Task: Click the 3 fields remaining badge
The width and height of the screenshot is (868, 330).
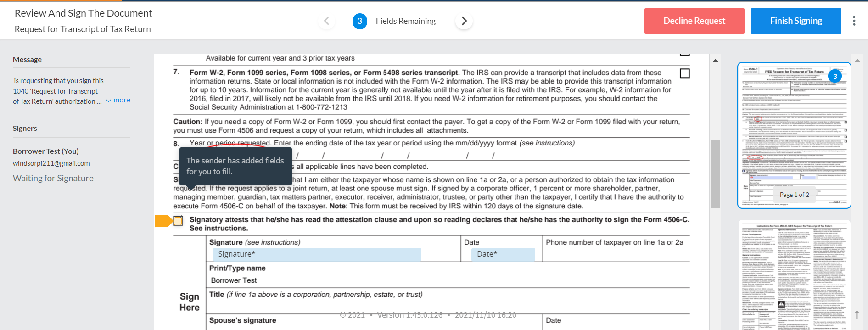Action: point(360,21)
